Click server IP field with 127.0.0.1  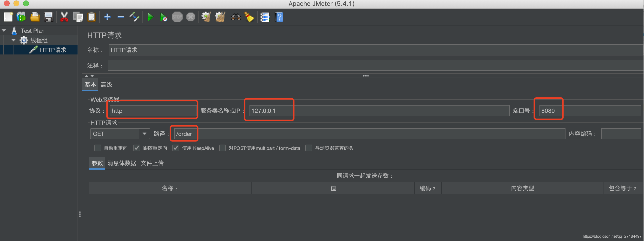click(379, 111)
